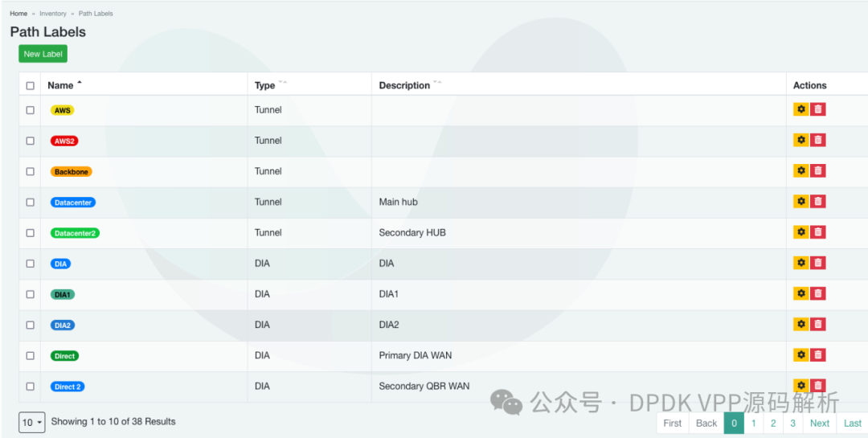Open gear icon for Backbone label
The height and width of the screenshot is (438, 868).
[x=801, y=170]
